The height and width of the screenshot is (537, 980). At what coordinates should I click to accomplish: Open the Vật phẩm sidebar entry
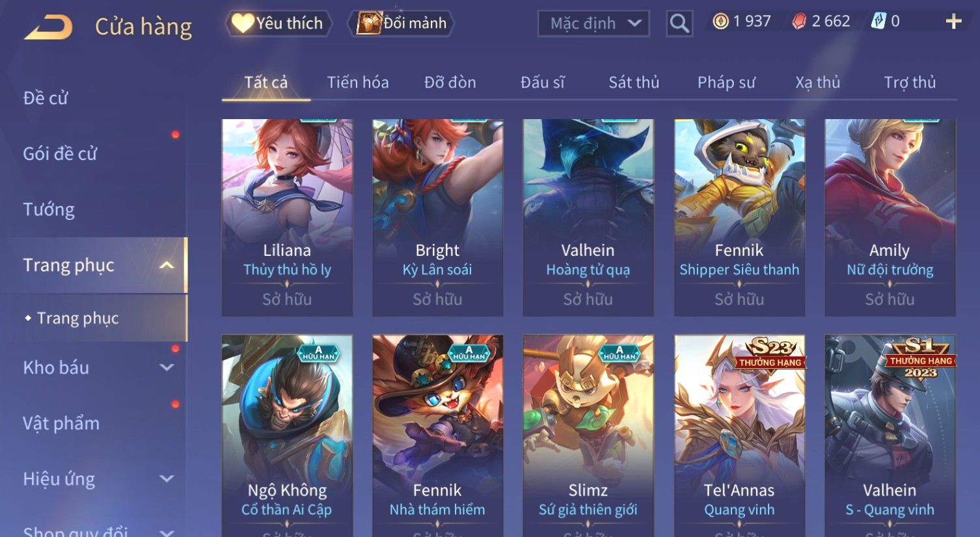tap(61, 423)
